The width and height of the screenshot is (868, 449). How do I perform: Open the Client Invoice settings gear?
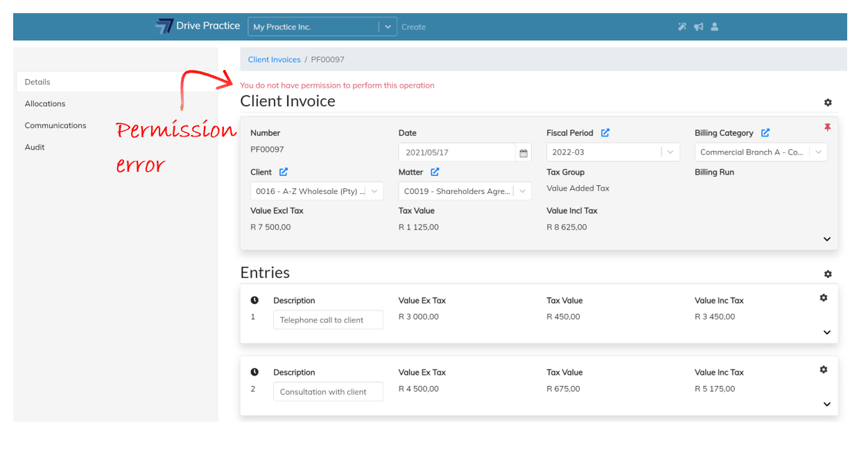point(828,103)
